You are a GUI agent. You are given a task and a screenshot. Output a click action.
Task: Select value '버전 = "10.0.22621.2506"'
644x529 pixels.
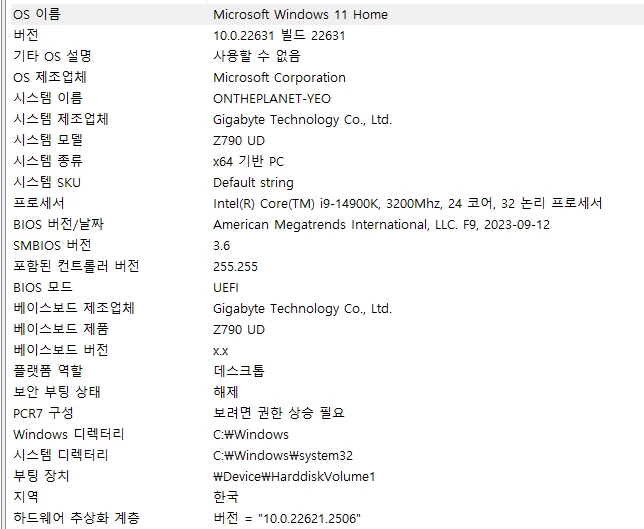[x=287, y=518]
